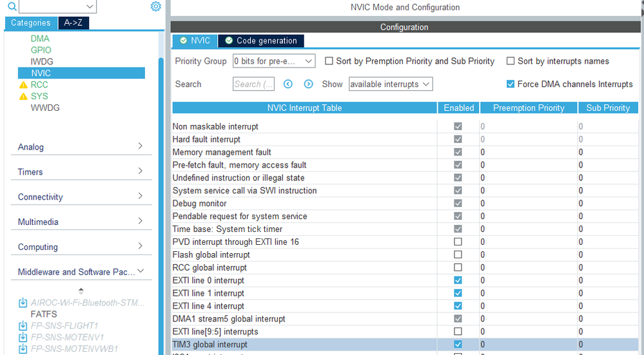This screenshot has width=644, height=355.
Task: Click warning icon next to RCC
Action: (x=23, y=85)
